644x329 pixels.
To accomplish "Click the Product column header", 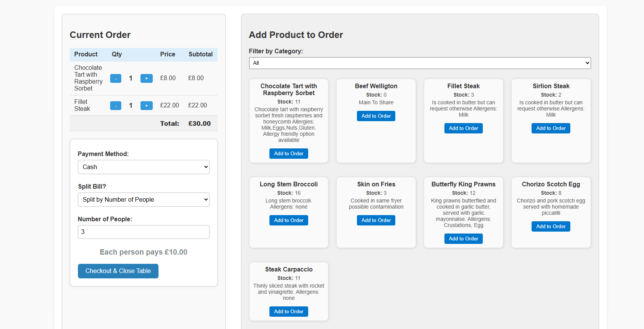I will click(x=86, y=54).
